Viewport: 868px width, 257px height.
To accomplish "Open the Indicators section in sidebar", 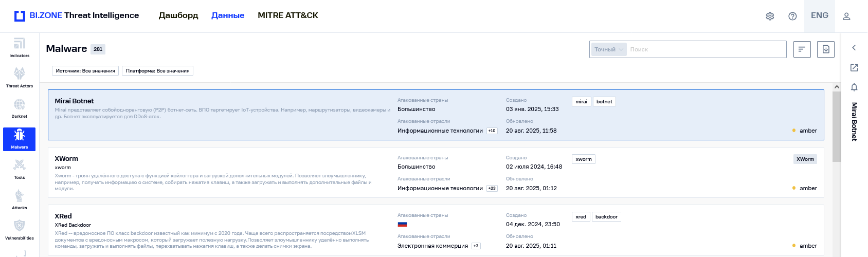I will pos(19,48).
